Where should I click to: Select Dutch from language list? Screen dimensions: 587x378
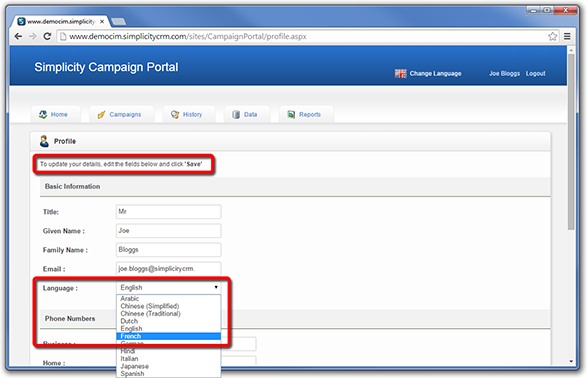tap(168, 321)
